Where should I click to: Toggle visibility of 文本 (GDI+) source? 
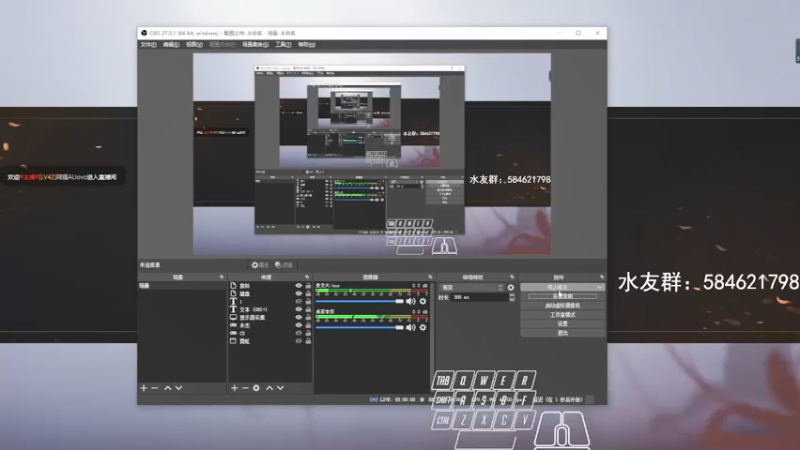[298, 310]
